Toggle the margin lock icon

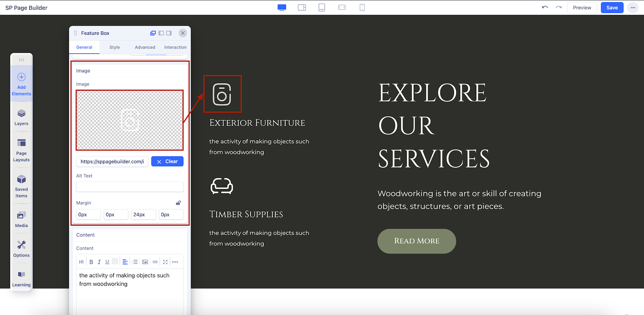click(x=178, y=203)
